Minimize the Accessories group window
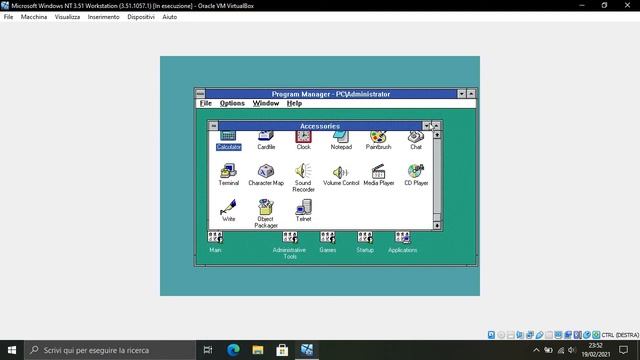The width and height of the screenshot is (640, 360). click(x=427, y=126)
